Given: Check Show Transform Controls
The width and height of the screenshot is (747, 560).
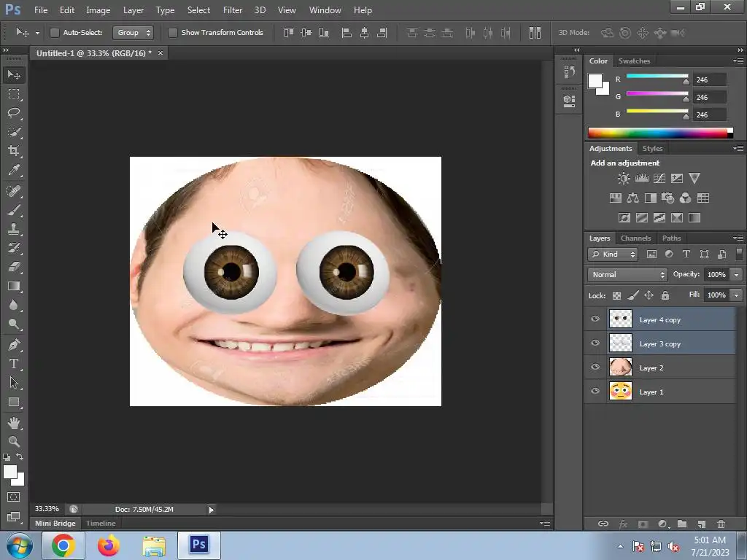Looking at the screenshot, I should coord(173,33).
